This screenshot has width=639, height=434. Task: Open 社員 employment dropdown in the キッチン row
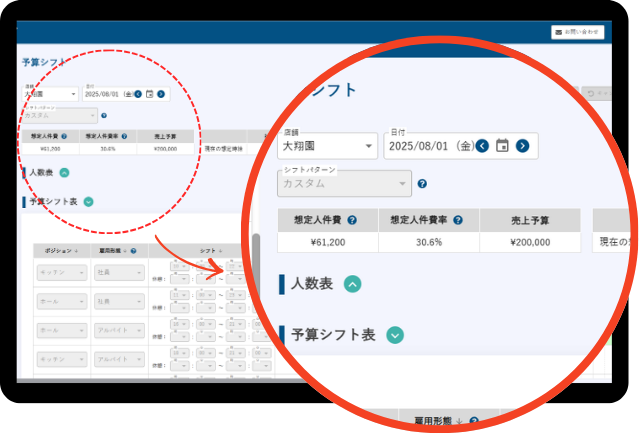(119, 272)
